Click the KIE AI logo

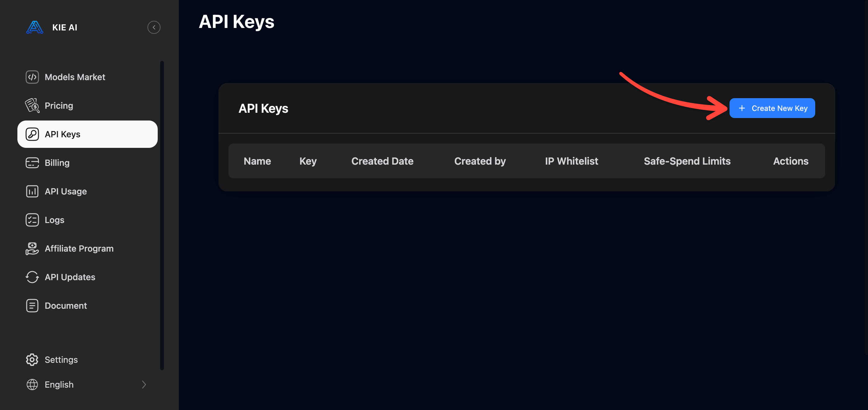pos(35,27)
